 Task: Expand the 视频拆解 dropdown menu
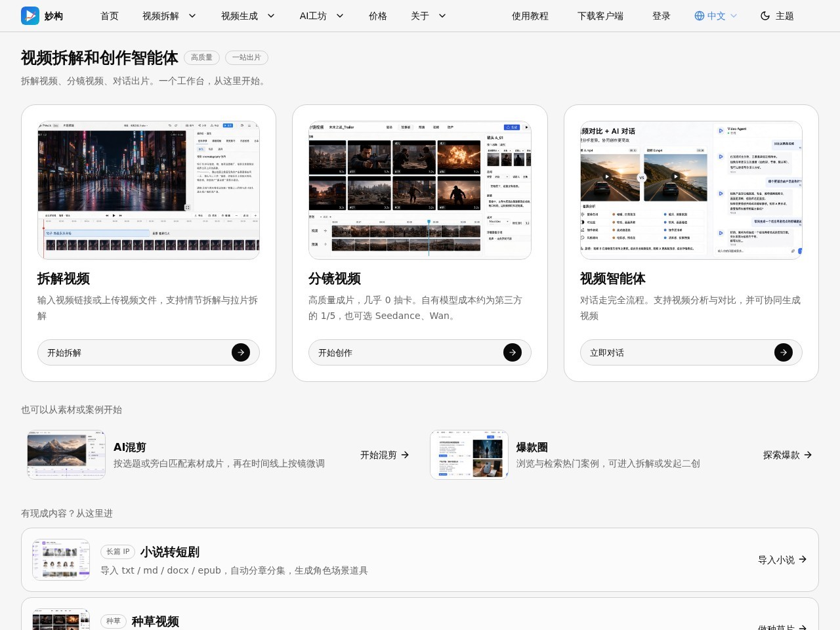point(169,16)
